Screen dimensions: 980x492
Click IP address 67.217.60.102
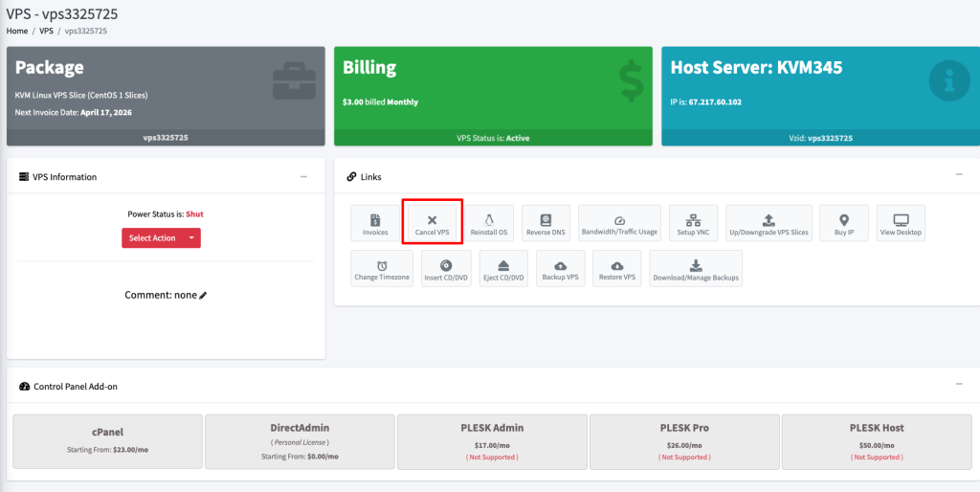[715, 101]
